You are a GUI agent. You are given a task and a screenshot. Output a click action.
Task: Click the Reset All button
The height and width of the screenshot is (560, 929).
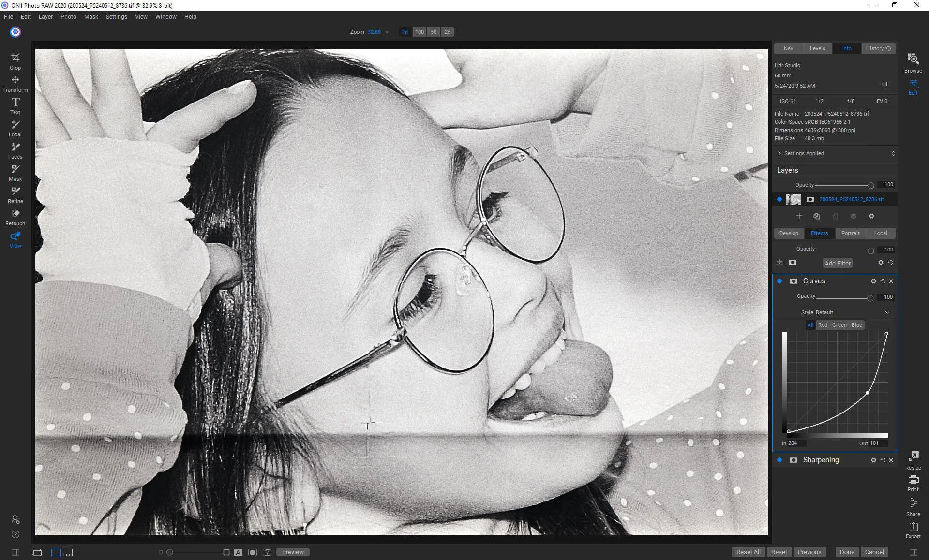748,552
